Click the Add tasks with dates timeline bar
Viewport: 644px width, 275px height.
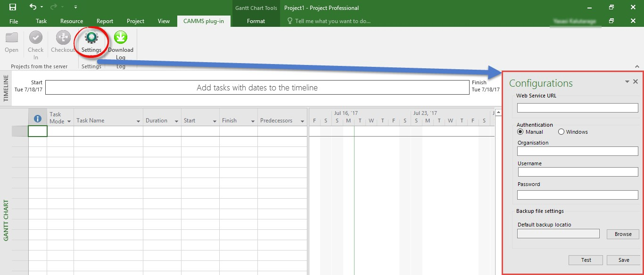(x=257, y=88)
